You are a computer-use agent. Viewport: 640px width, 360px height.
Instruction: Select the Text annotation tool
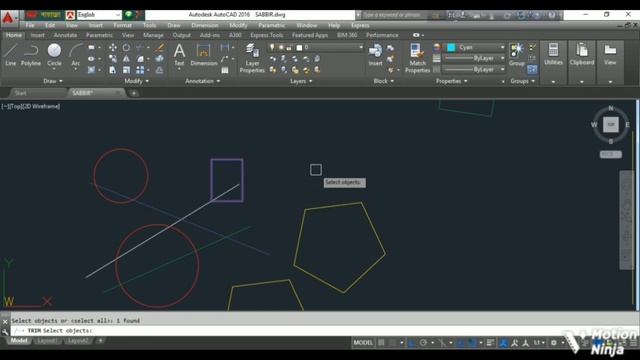pos(179,55)
